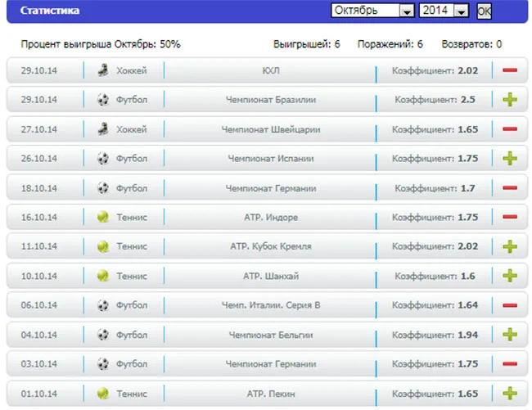Viewport: 532px width, 410px height.
Task: Click minus result icon for Италии Серия B
Action: point(510,305)
